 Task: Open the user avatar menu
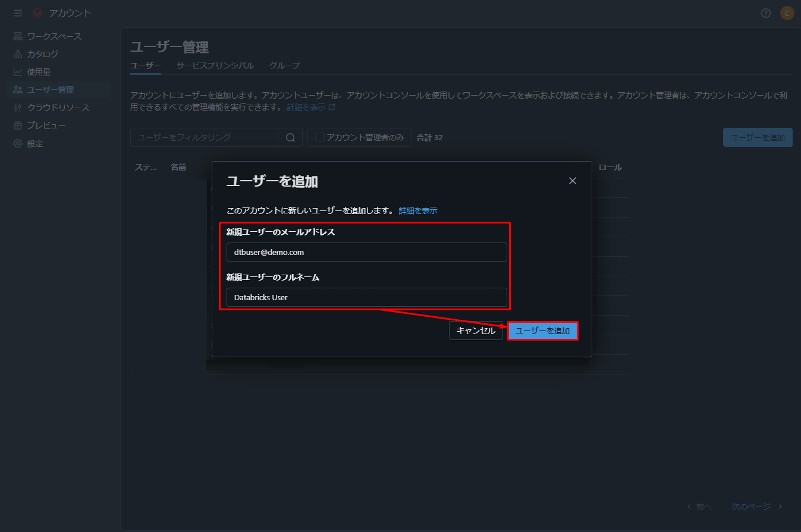(x=787, y=13)
